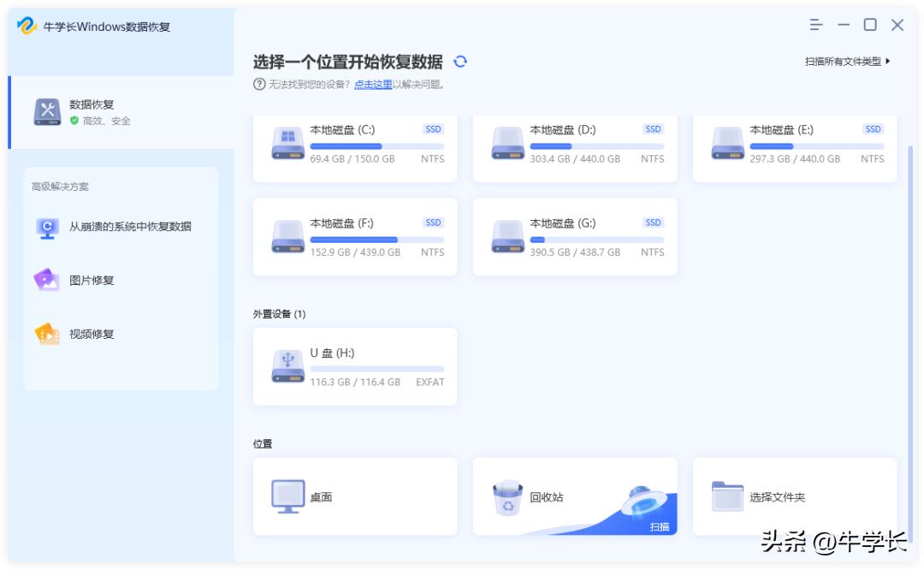Click the 选择文件夹 folder icon
The height and width of the screenshot is (570, 924).
point(726,495)
